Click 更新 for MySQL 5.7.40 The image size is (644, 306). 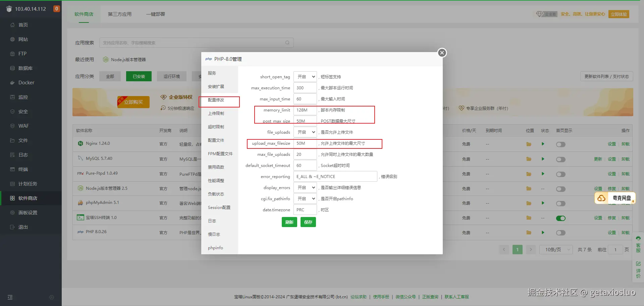[598, 159]
